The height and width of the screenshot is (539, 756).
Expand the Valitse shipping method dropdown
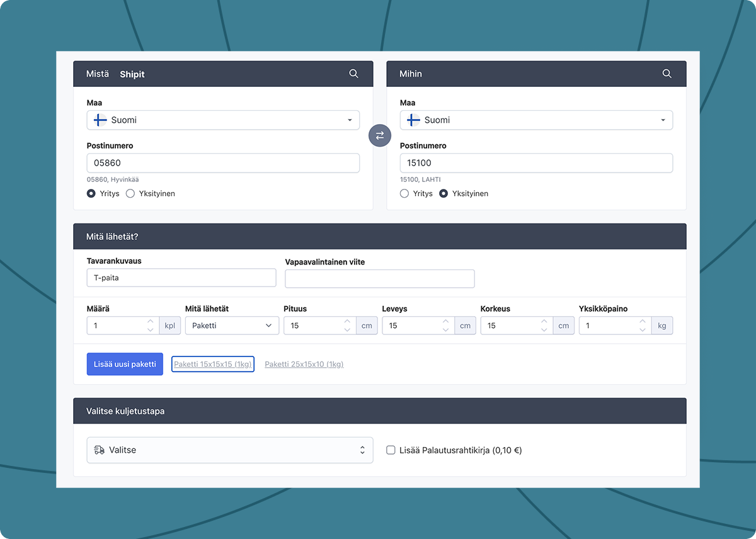229,450
